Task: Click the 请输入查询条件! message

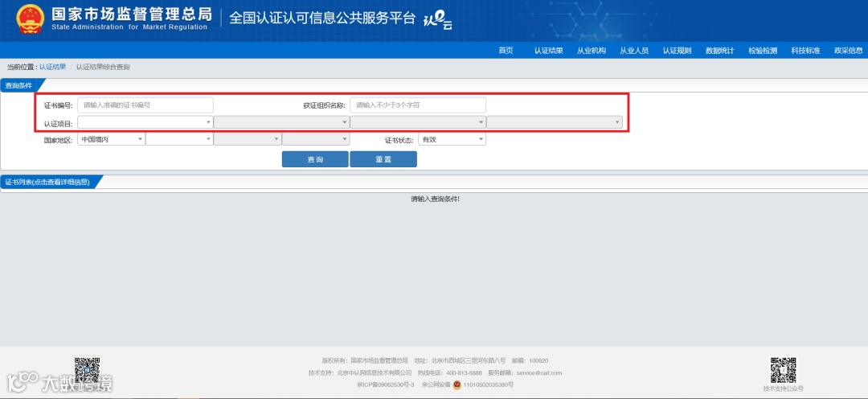Action: (x=435, y=199)
